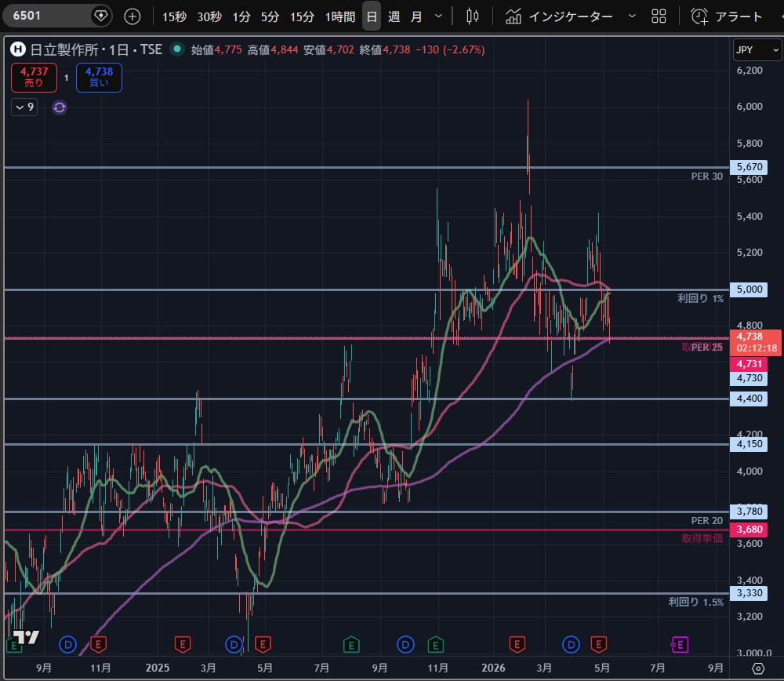This screenshot has width=784, height=681.
Task: Select the 5,000 price label on the axis
Action: [749, 290]
